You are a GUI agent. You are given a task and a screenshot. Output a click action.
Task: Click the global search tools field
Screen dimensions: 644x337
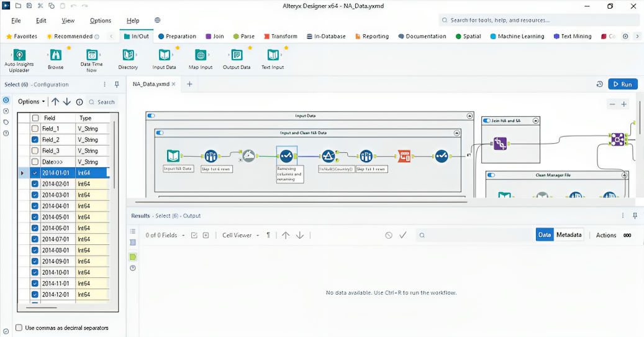(540, 20)
